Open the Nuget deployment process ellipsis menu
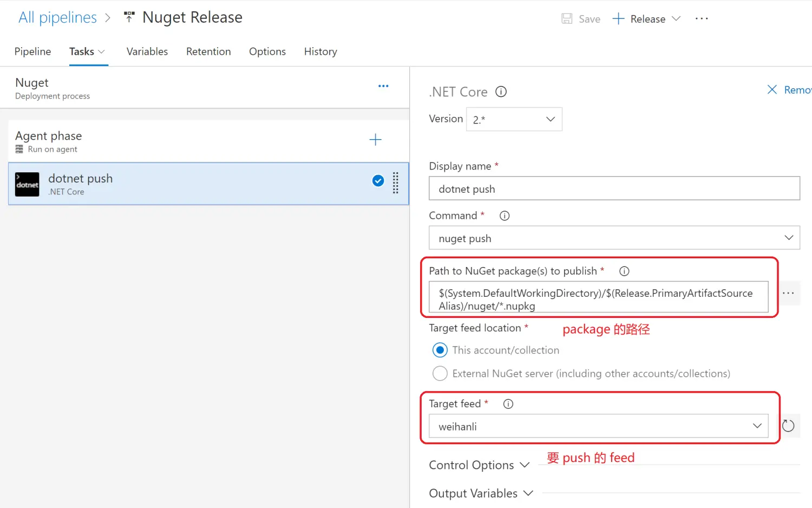 click(383, 86)
